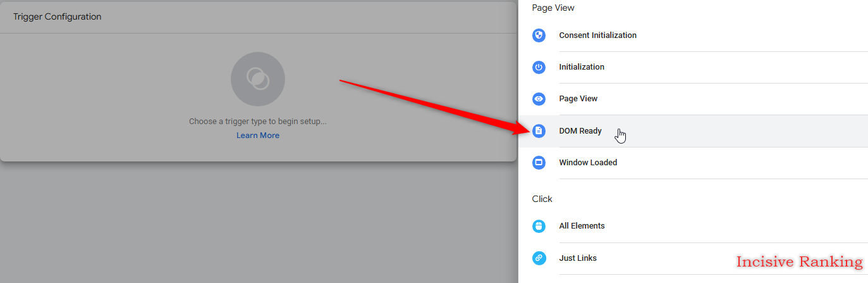This screenshot has width=868, height=283.
Task: Click the DOM Ready document icon
Action: point(539,131)
